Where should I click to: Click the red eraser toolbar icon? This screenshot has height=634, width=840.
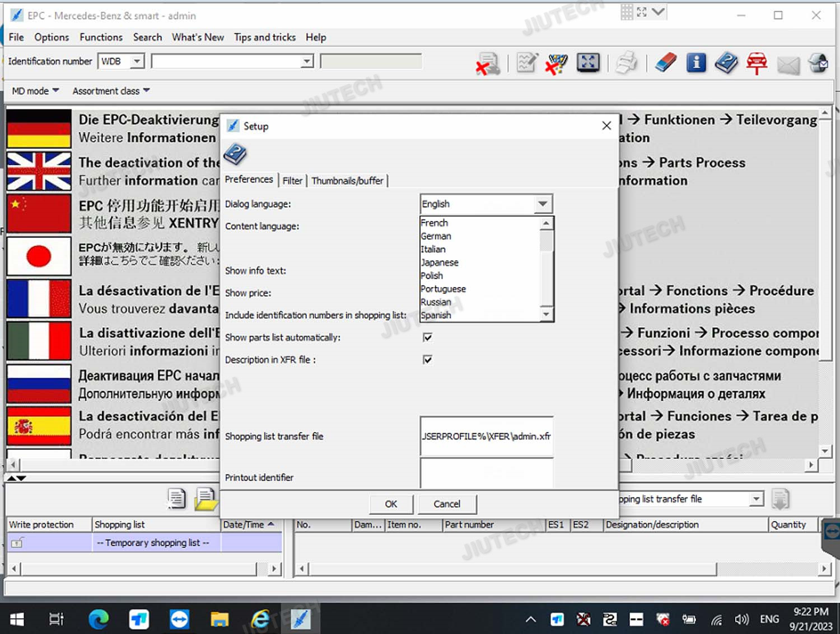coord(666,63)
